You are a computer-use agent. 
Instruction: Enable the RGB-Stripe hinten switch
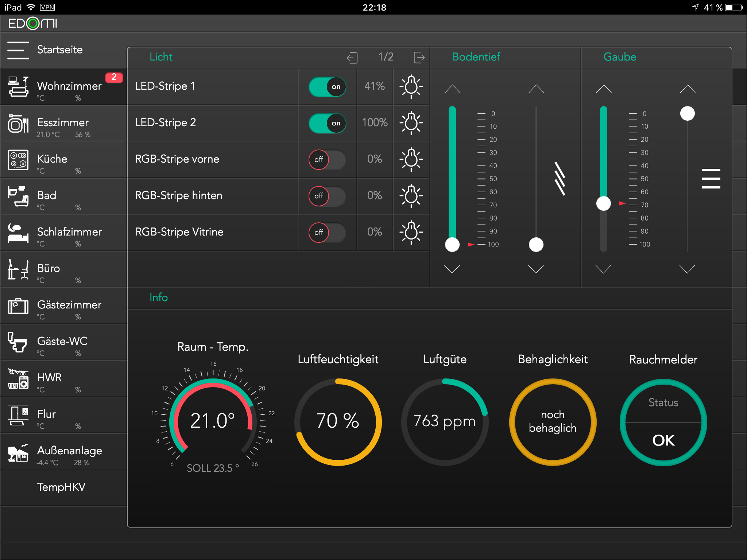tap(327, 196)
